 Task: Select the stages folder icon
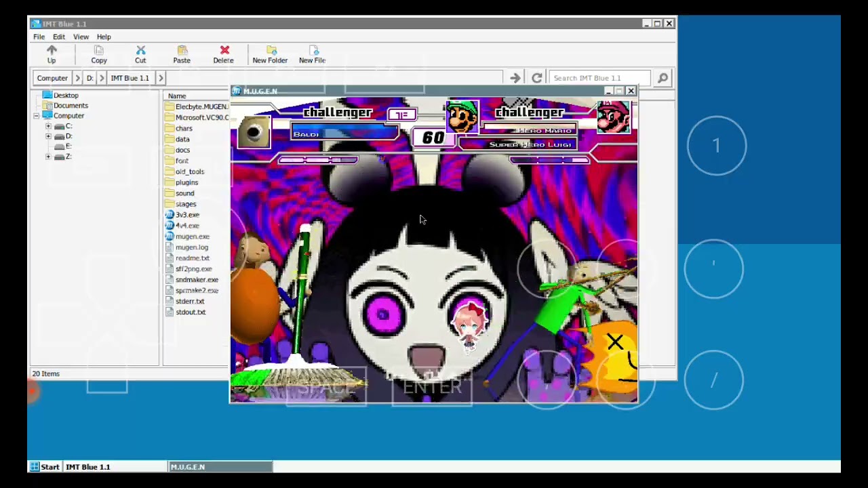click(170, 204)
